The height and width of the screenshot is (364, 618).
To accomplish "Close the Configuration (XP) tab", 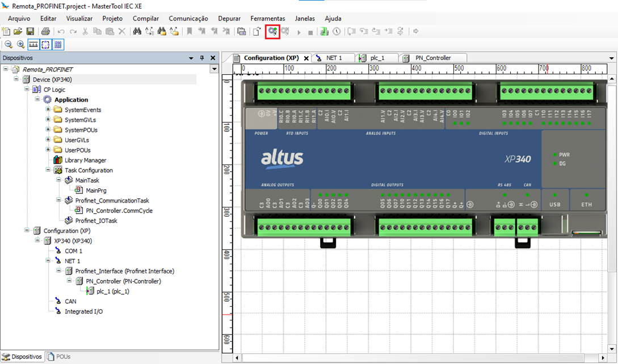I will pyautogui.click(x=306, y=58).
